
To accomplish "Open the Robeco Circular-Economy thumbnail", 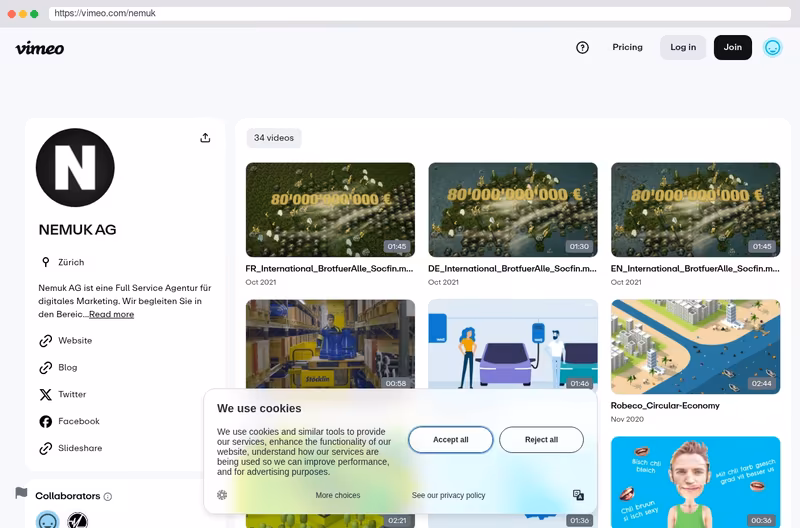I will pyautogui.click(x=695, y=346).
